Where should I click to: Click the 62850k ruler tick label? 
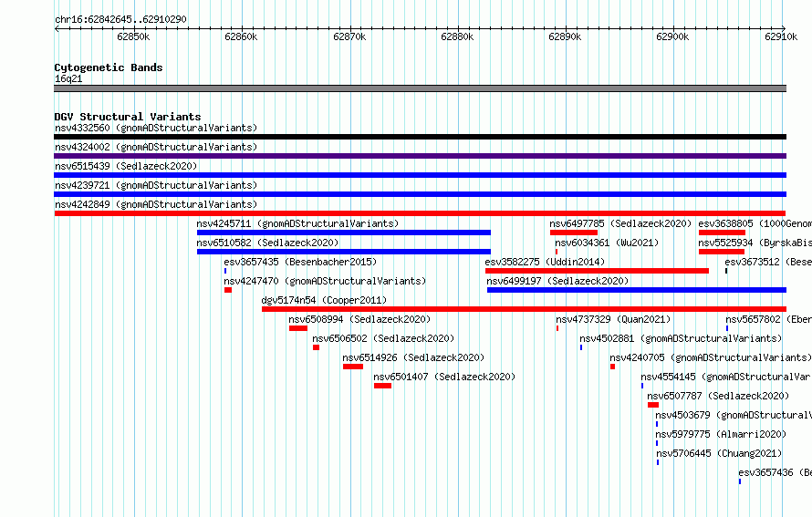[x=133, y=36]
